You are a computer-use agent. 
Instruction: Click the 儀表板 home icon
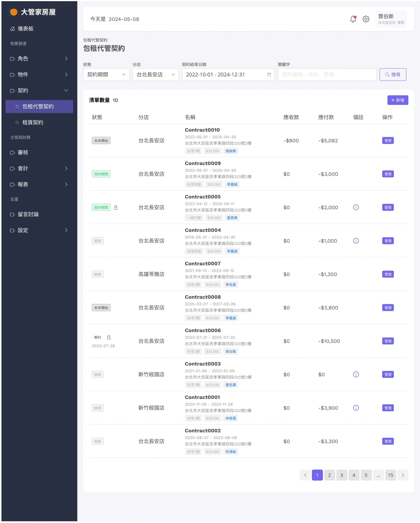12,29
